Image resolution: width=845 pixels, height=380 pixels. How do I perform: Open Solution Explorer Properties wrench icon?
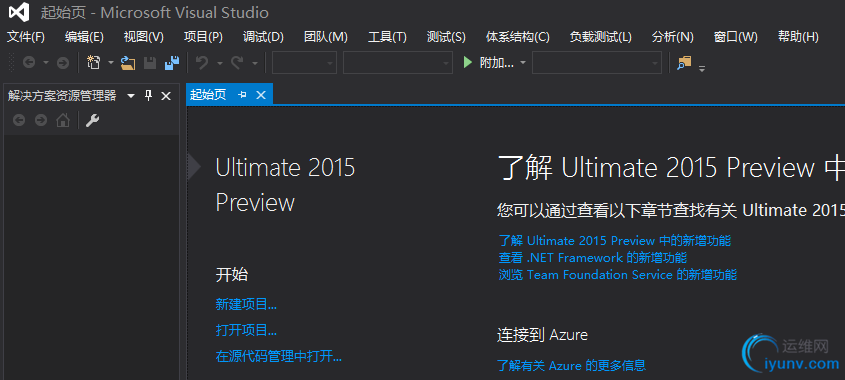tap(93, 120)
